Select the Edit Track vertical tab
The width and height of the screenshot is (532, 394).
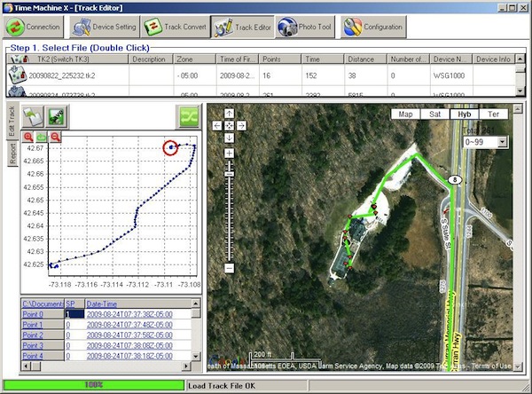coord(12,121)
